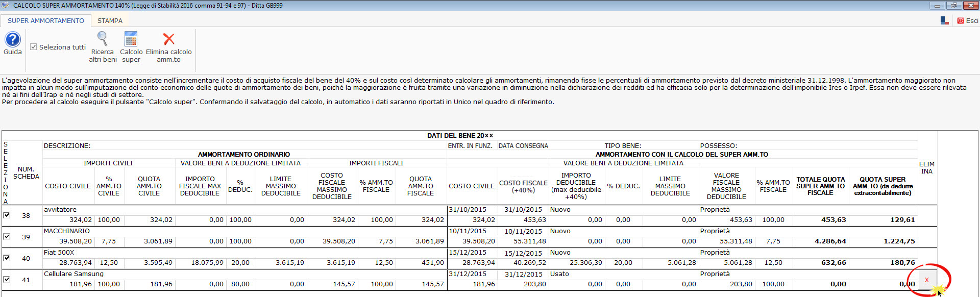980x297 pixels.
Task: Click the elimina X button on row 41
Action: 927,280
